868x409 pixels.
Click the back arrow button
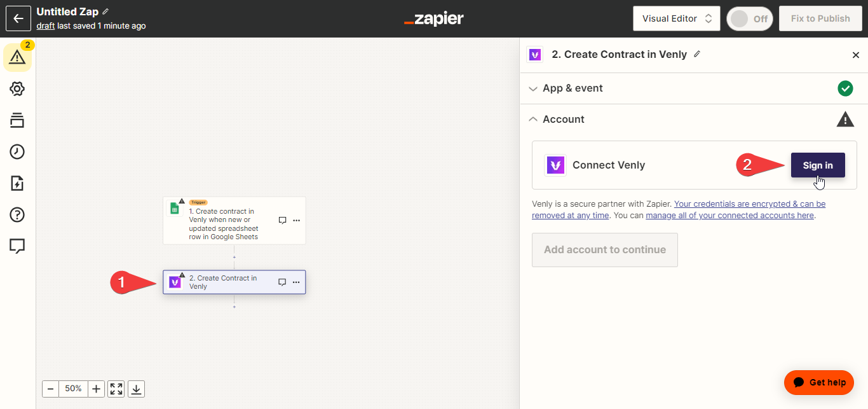[x=18, y=18]
